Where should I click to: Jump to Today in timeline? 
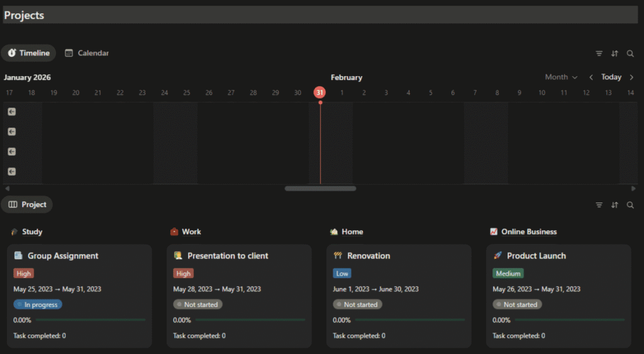click(x=611, y=77)
